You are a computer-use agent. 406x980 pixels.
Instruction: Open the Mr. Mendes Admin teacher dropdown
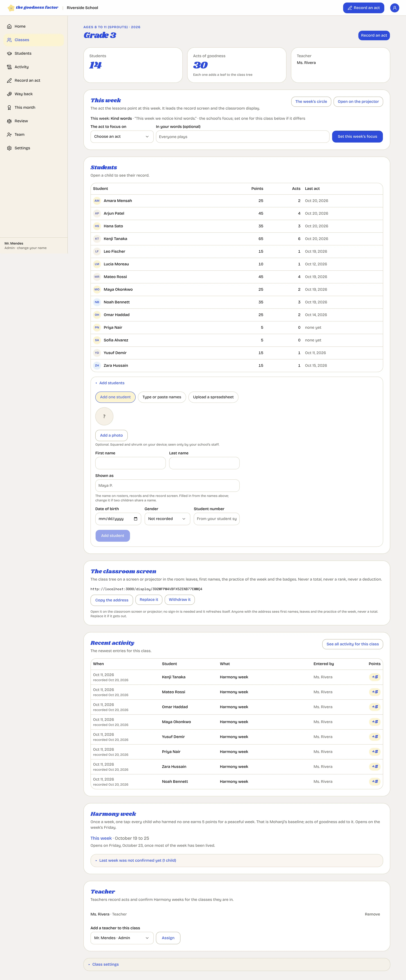tap(122, 938)
